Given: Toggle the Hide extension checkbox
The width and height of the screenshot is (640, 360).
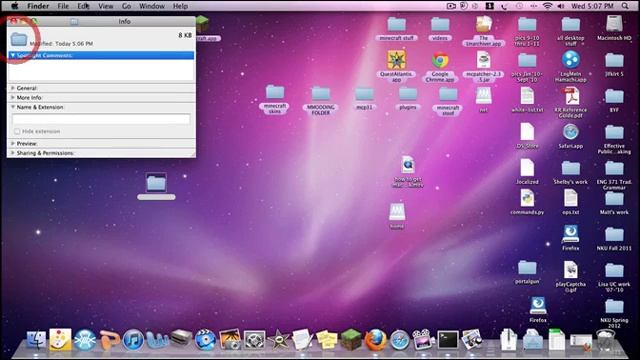Looking at the screenshot, I should (x=17, y=131).
